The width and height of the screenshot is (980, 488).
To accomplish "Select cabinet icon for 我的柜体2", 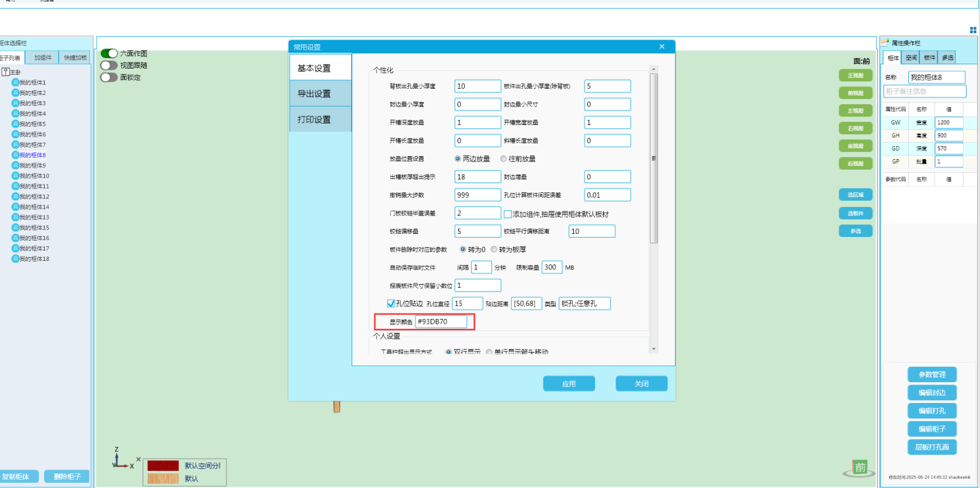I will click(x=15, y=92).
